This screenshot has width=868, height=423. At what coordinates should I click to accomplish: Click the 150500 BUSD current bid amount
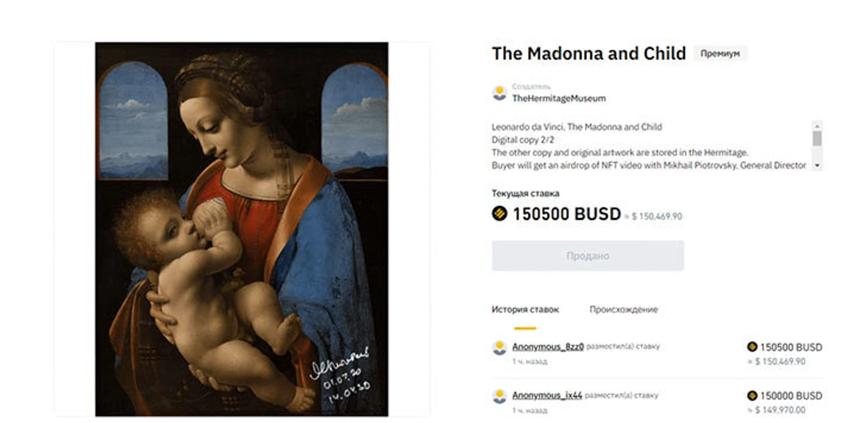pos(567,214)
